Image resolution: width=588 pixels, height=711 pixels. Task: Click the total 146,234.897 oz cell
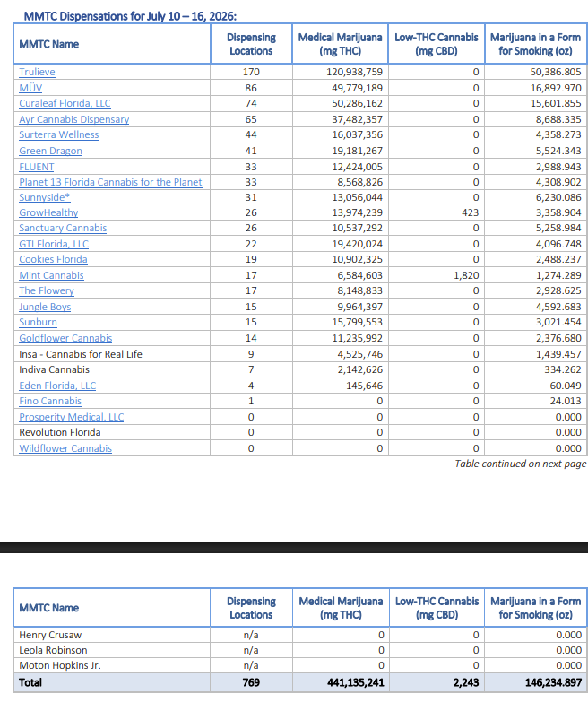coord(553,682)
